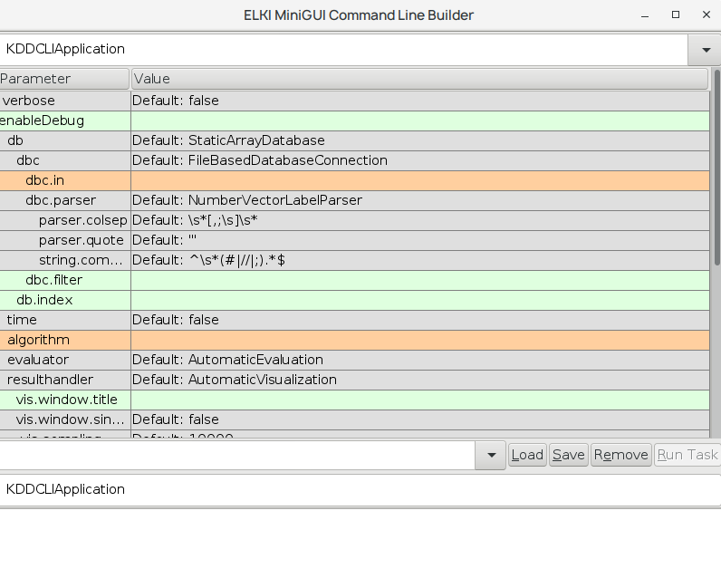Click the Remove button
This screenshot has width=721, height=588.
coord(620,455)
